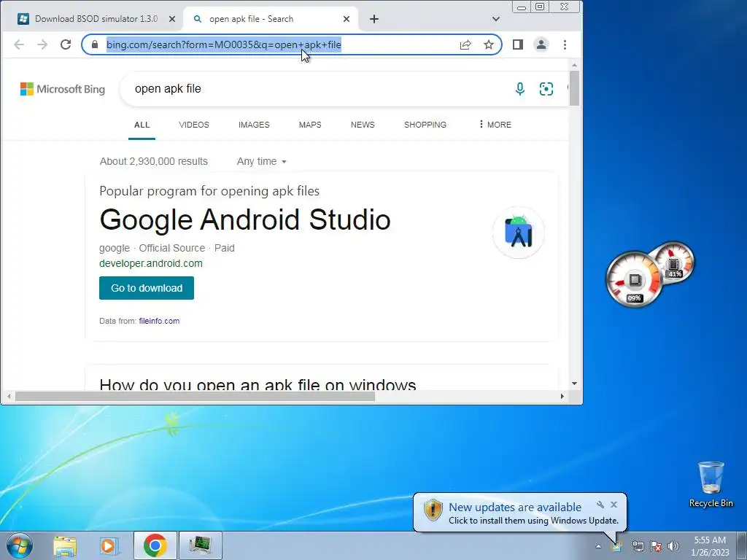Image resolution: width=747 pixels, height=560 pixels.
Task: Open notification options wrench icon
Action: [x=600, y=505]
